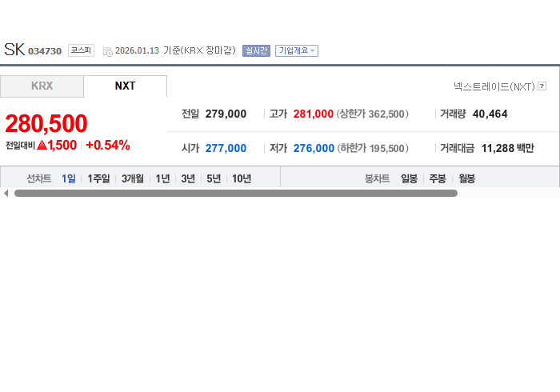This screenshot has height=392, width=560.
Task: Select the 일봉 candle chart
Action: 409,178
